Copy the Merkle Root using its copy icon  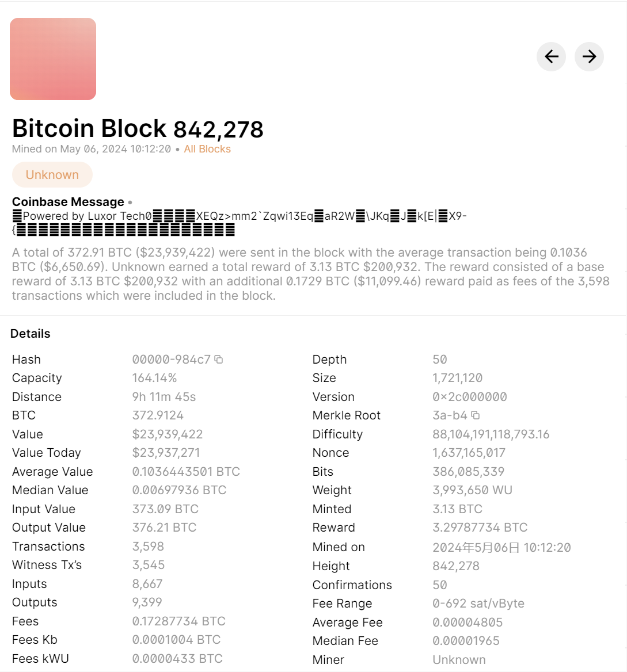(x=474, y=415)
